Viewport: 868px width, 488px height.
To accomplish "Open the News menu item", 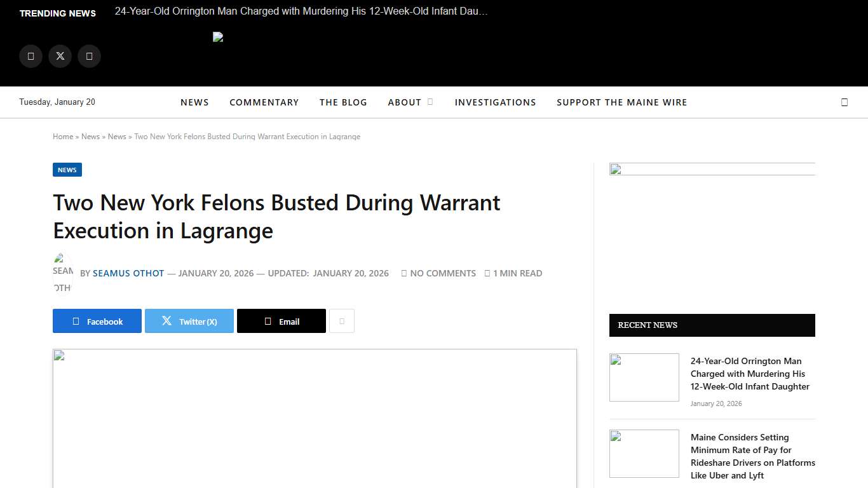I will click(194, 102).
